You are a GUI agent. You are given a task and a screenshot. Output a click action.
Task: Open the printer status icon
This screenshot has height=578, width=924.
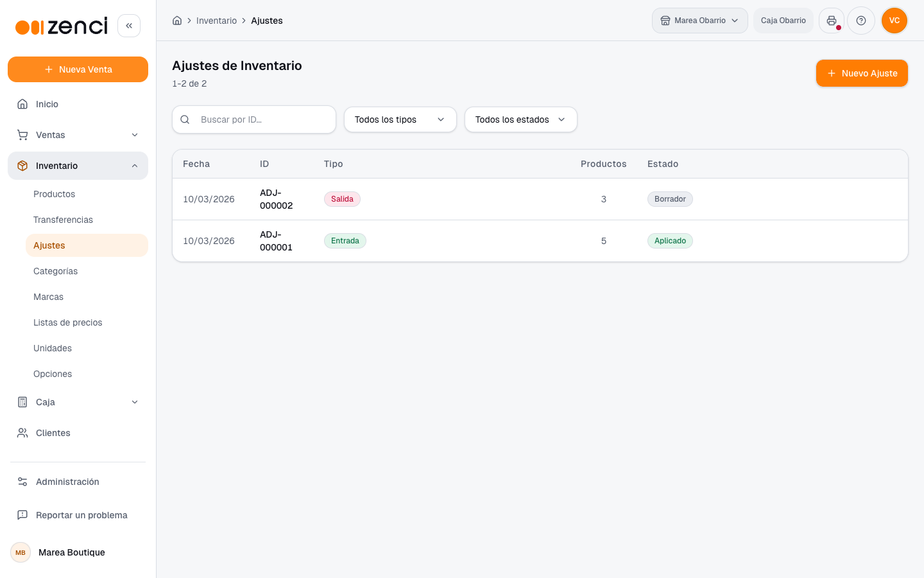coord(832,21)
